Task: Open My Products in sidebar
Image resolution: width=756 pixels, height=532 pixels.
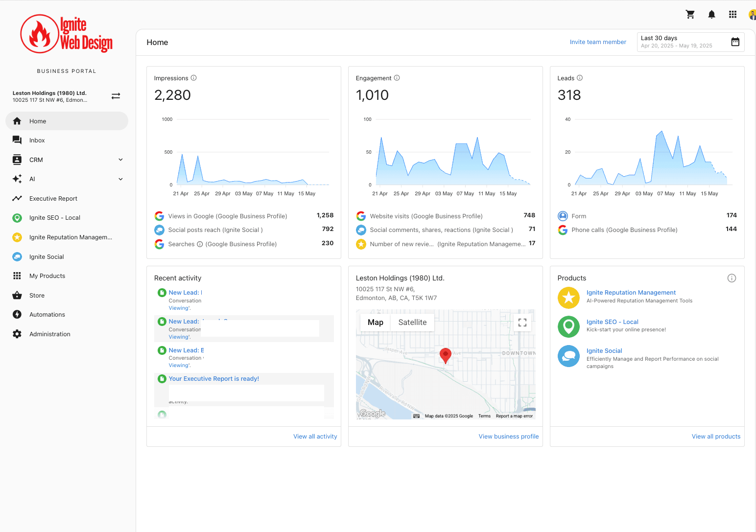Action: coord(67,276)
